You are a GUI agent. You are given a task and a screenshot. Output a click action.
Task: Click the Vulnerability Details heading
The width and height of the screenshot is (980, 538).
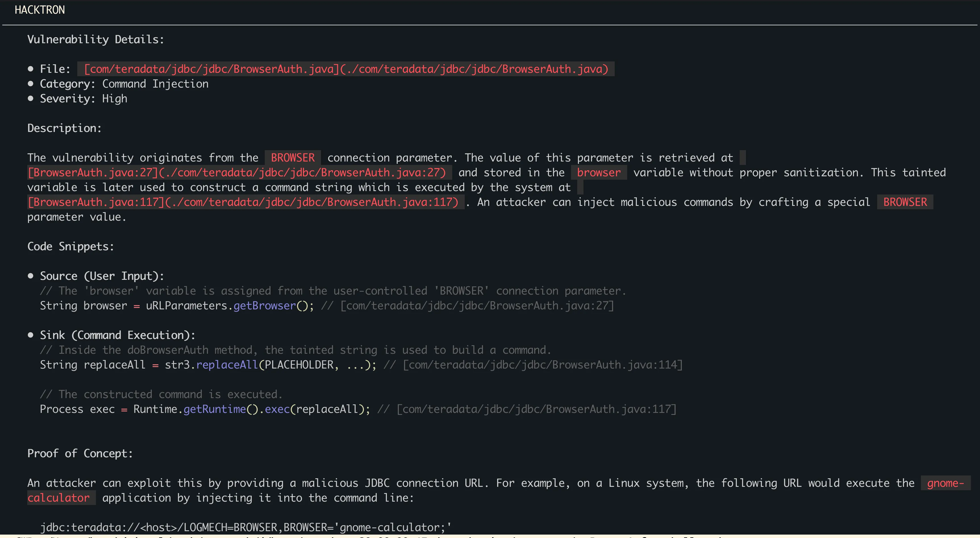(95, 39)
